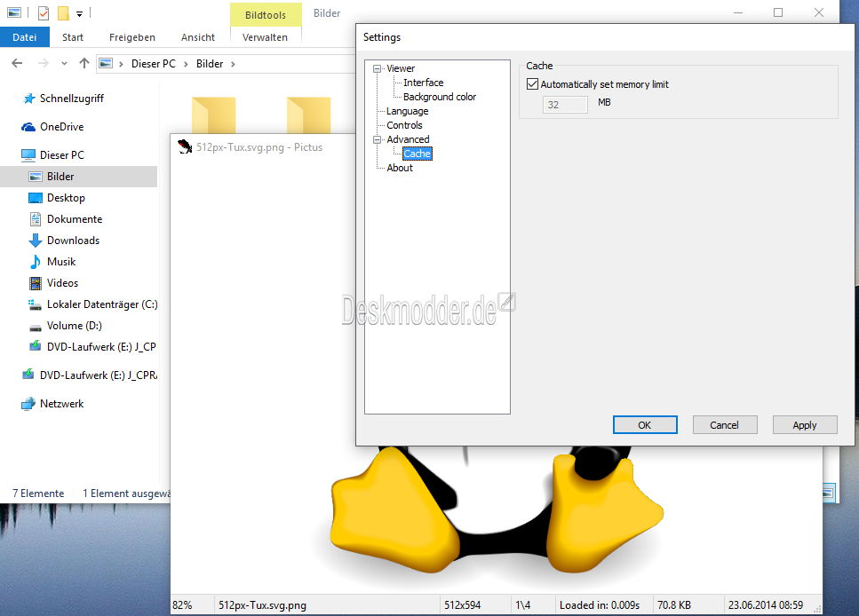
Task: Click the 1\4 image counter in Pictus status bar
Action: [x=522, y=605]
